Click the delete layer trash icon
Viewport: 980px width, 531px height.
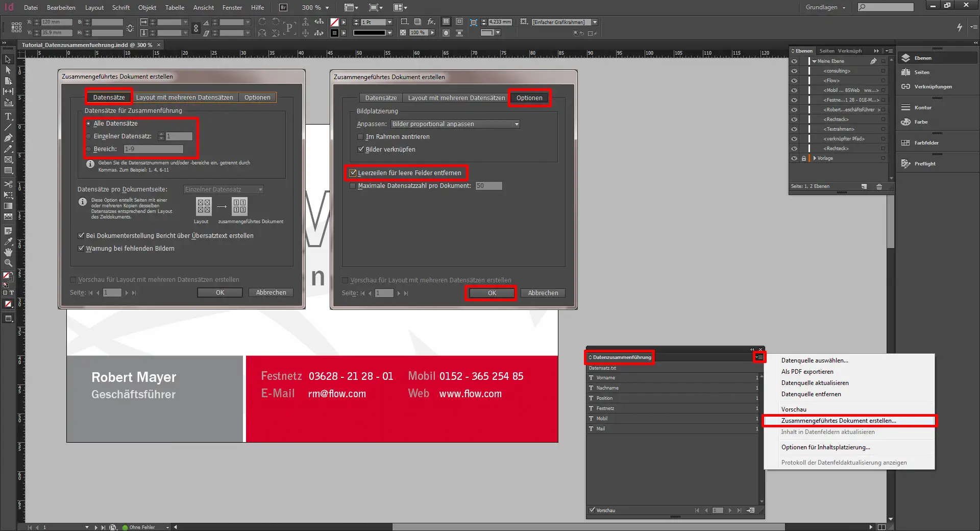(x=879, y=187)
